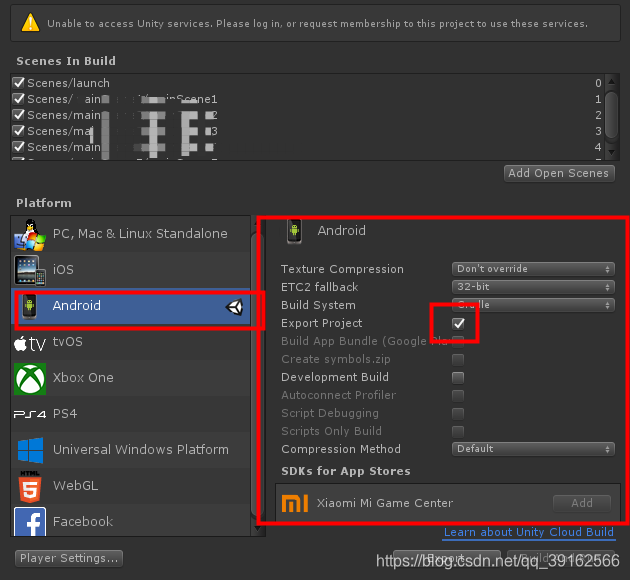The height and width of the screenshot is (580, 630).
Task: Uncheck the Export Project checkbox
Action: pyautogui.click(x=458, y=323)
